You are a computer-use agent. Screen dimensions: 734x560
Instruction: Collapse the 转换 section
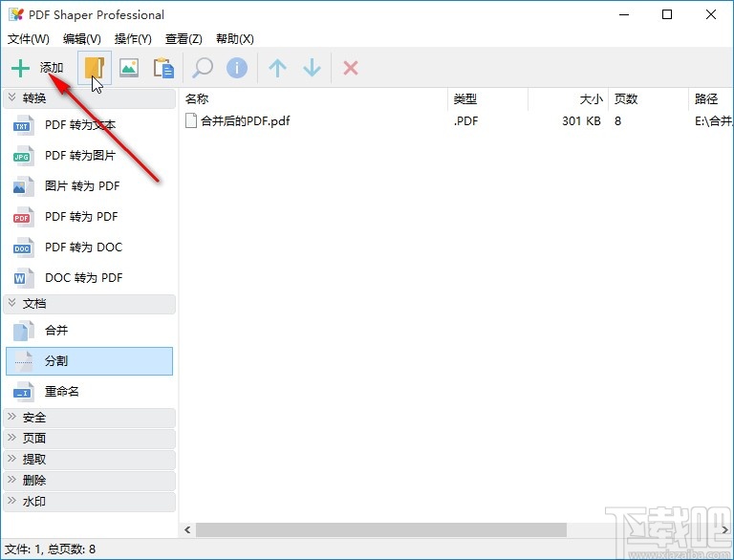12,97
